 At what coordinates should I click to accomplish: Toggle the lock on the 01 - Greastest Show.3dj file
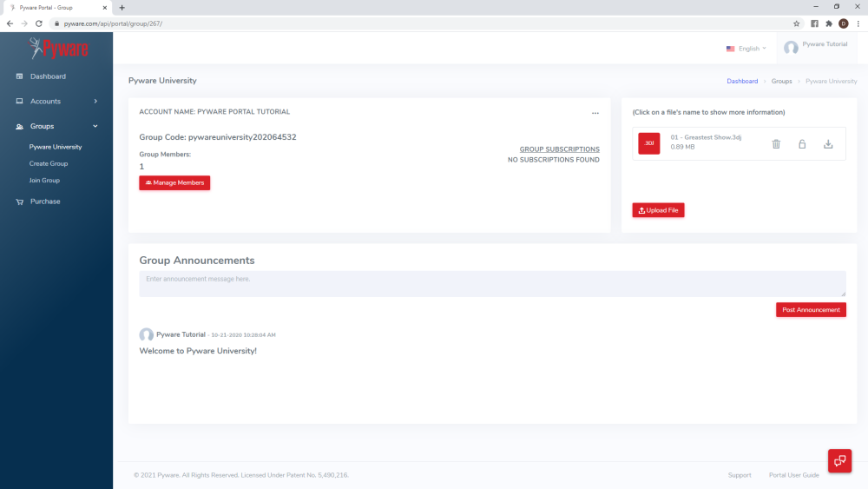802,144
